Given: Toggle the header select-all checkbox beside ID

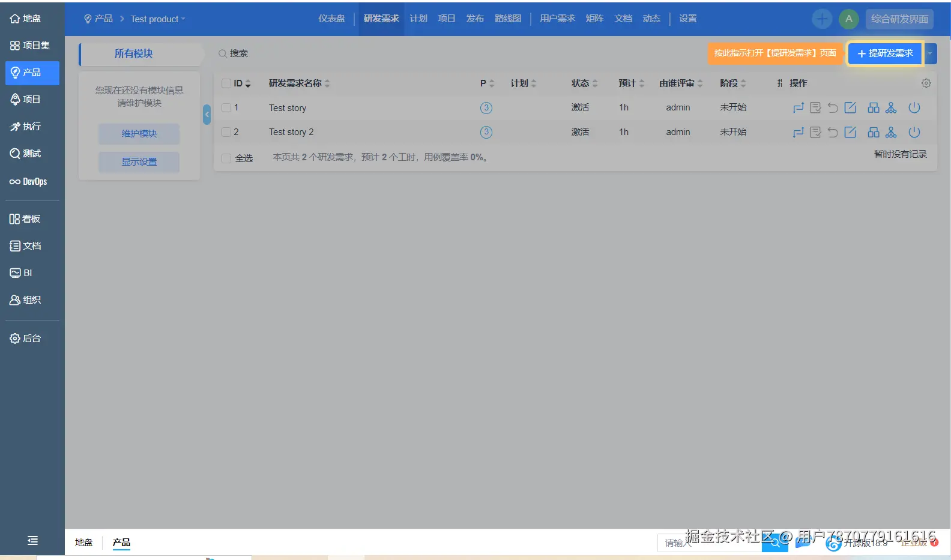Looking at the screenshot, I should 226,83.
